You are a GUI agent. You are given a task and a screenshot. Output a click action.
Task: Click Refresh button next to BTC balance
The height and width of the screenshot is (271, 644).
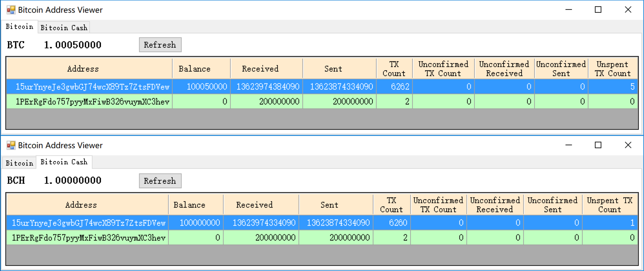point(160,45)
